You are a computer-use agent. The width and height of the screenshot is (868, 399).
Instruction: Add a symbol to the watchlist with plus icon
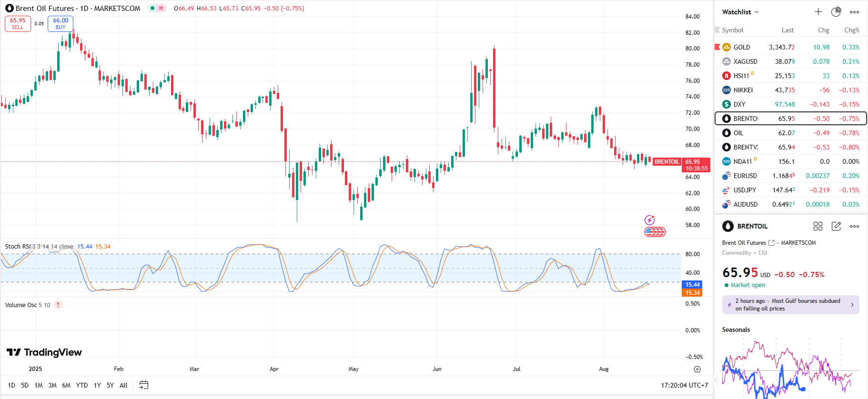[x=818, y=12]
